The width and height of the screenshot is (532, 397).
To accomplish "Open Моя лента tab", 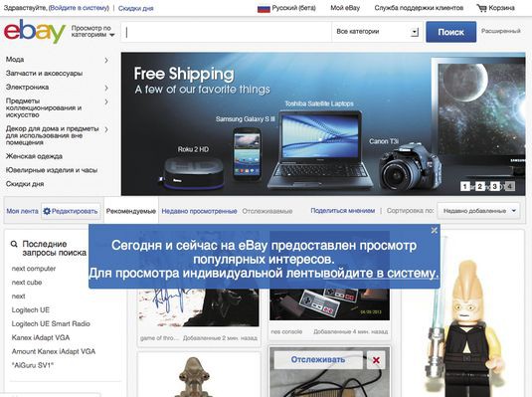I will point(23,211).
